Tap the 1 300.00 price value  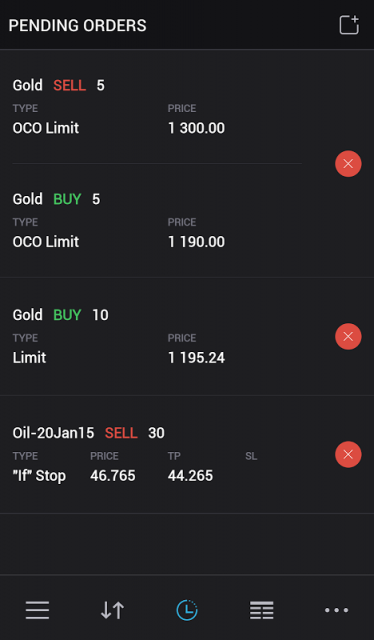pos(196,128)
